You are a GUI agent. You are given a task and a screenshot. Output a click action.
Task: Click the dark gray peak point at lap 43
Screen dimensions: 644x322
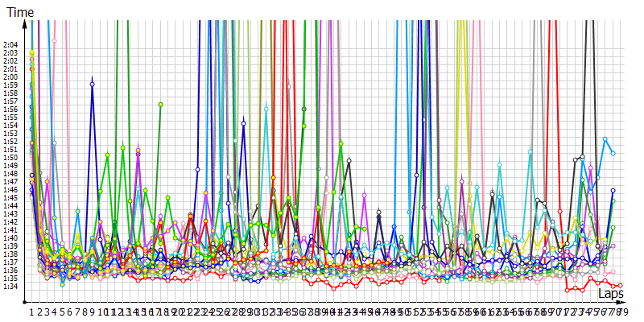pos(349,160)
